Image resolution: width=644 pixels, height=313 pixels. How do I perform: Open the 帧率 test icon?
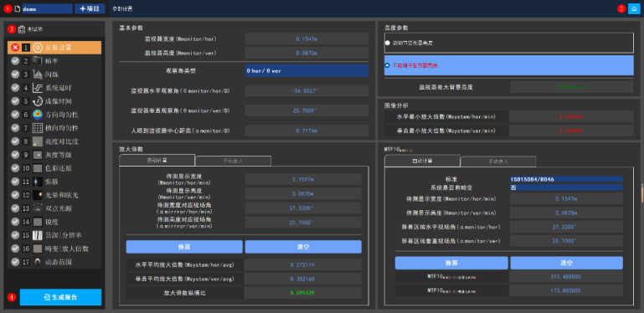[x=38, y=61]
